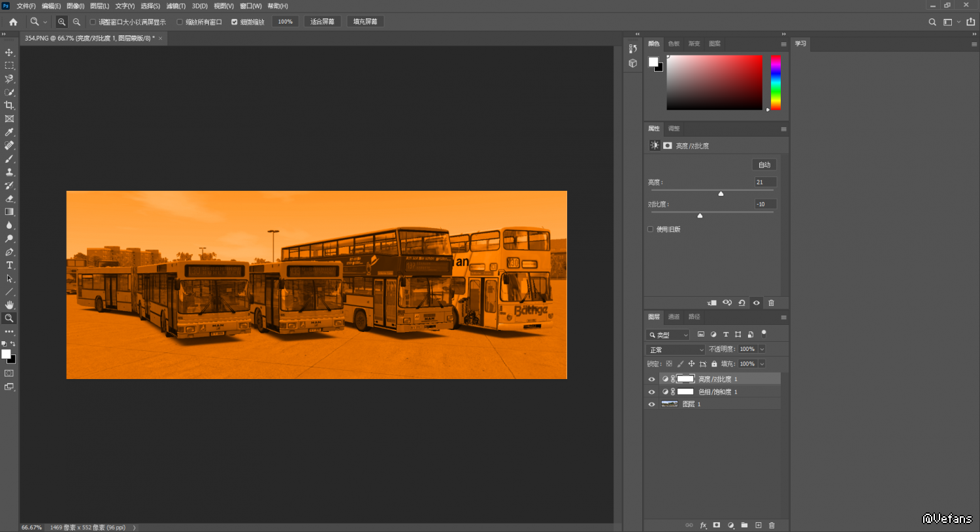Select the Horizontal Type tool
Screen dimensions: 980x532
click(x=9, y=265)
